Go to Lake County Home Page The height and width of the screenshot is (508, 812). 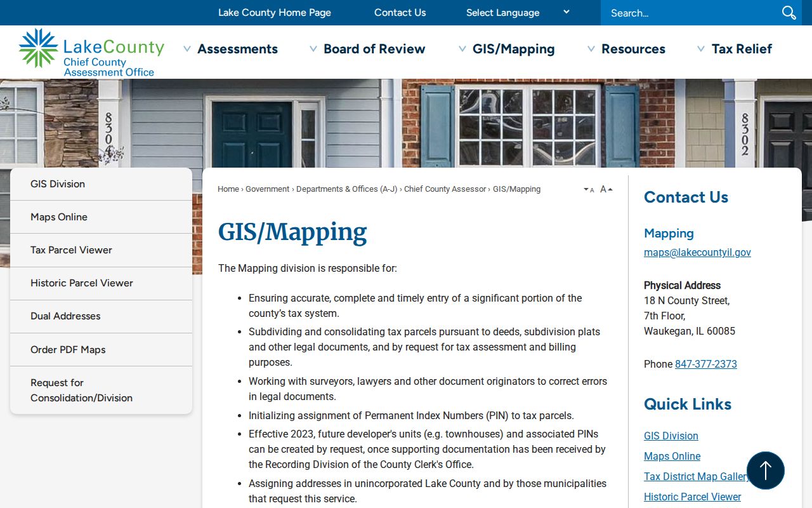click(275, 13)
